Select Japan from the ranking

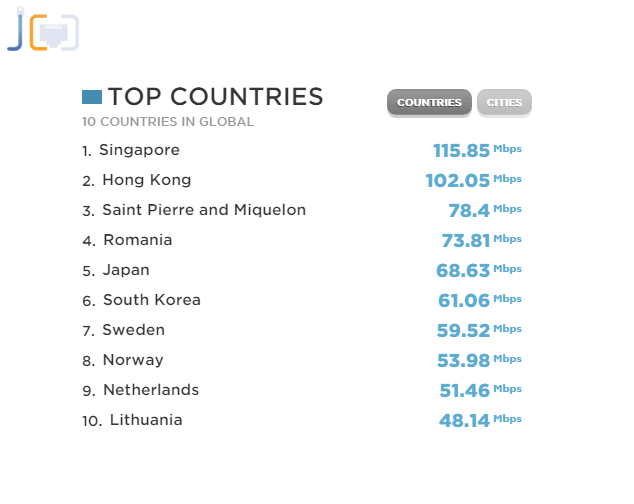126,270
